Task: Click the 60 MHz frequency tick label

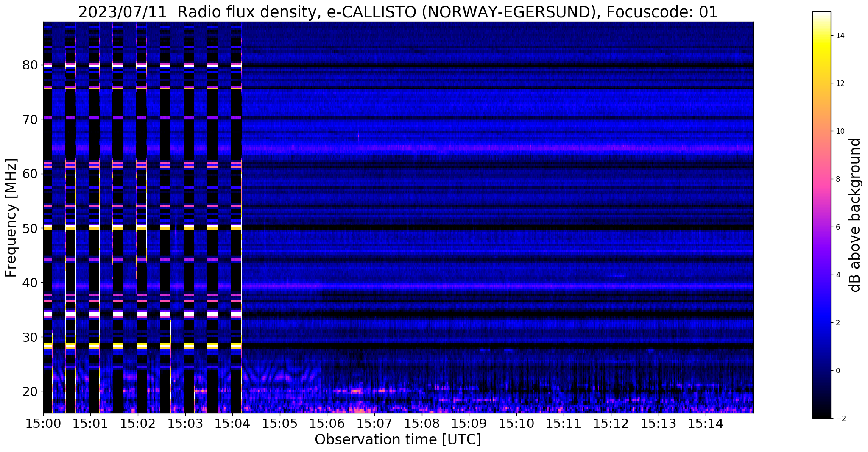Action: coord(30,174)
